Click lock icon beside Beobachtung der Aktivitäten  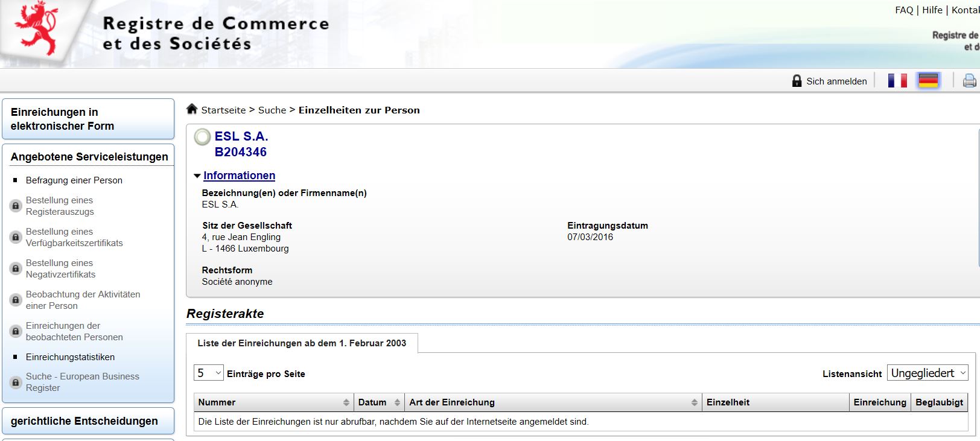[x=16, y=300]
